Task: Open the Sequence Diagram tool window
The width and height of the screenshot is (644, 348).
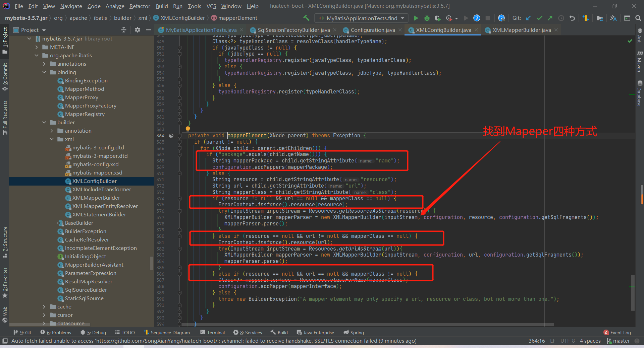Action: (x=167, y=333)
